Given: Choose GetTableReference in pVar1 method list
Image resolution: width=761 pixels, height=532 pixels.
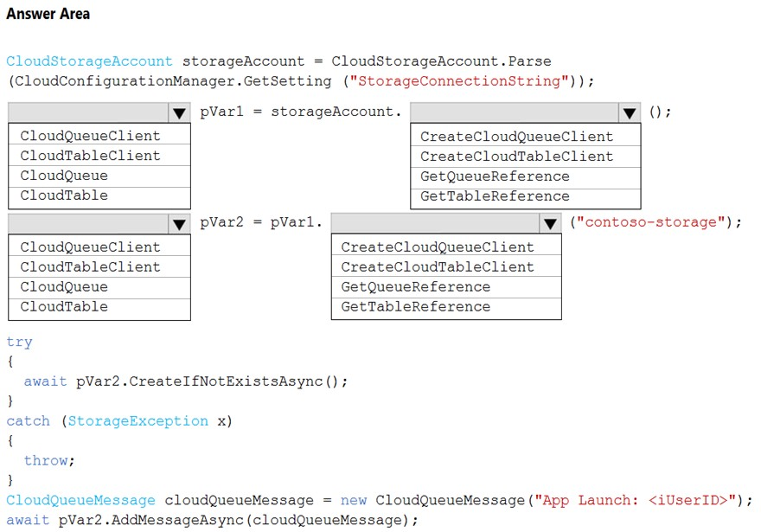Looking at the screenshot, I should (x=446, y=307).
